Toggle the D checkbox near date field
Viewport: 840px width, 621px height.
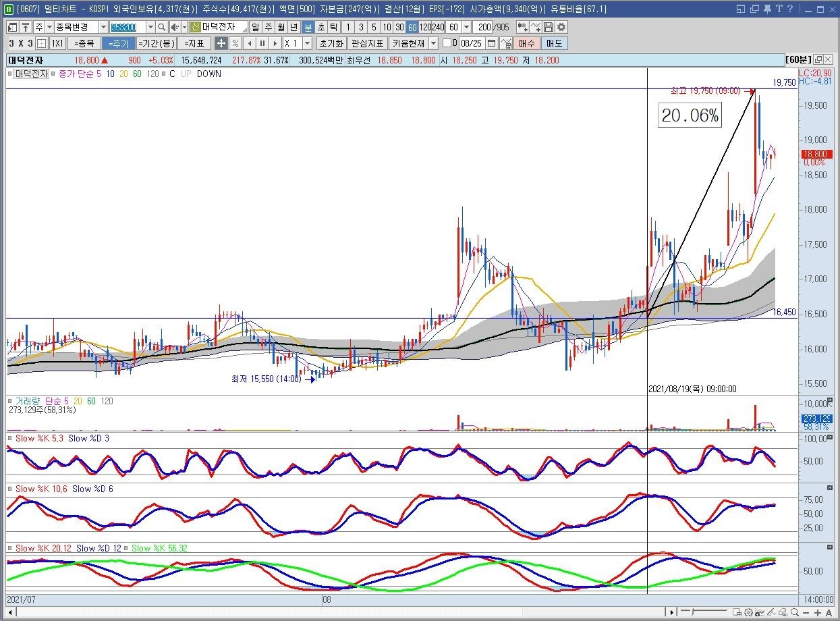(447, 43)
